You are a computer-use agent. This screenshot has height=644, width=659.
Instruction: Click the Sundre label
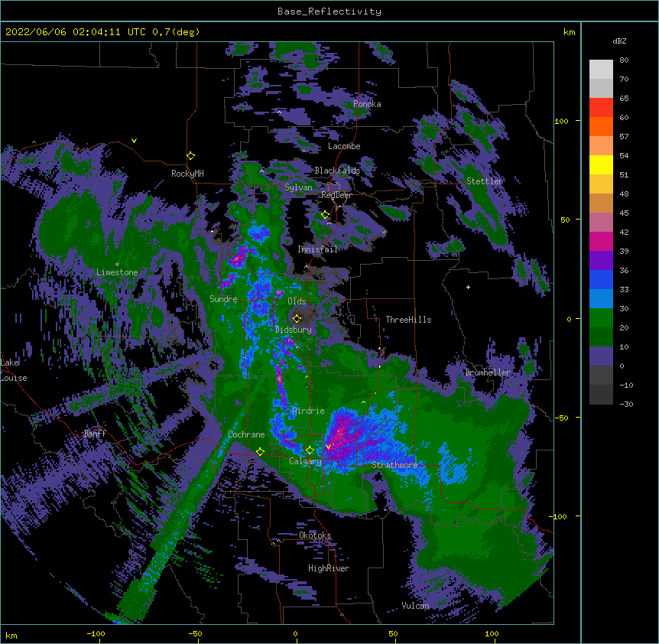pos(223,299)
